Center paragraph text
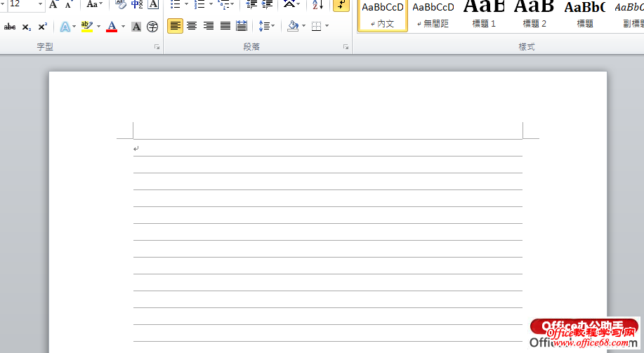644x353 pixels. click(192, 26)
